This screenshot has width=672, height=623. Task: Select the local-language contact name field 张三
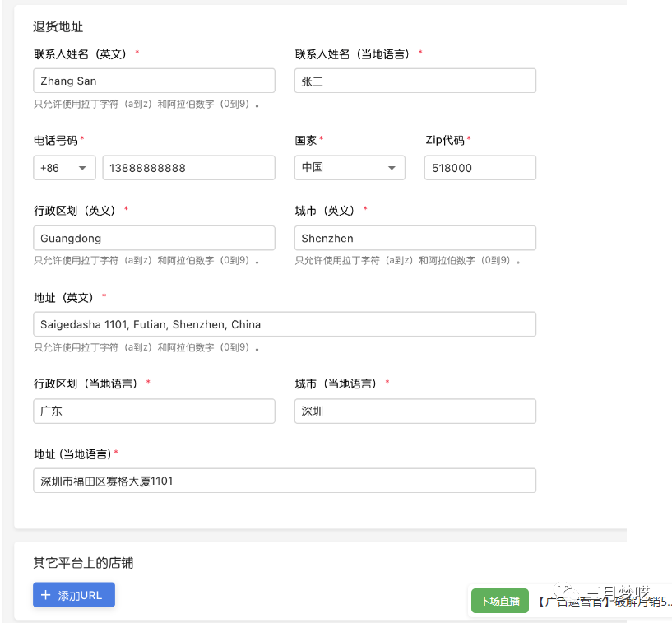[x=415, y=81]
